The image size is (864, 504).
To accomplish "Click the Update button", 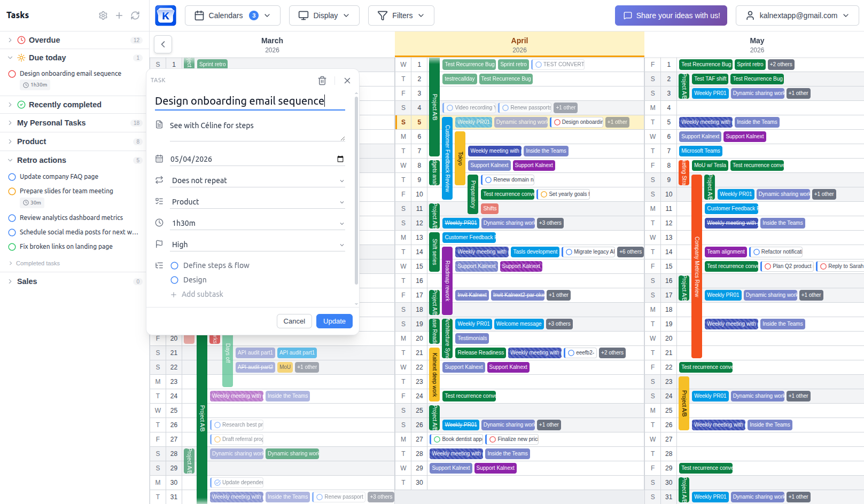I will (334, 321).
